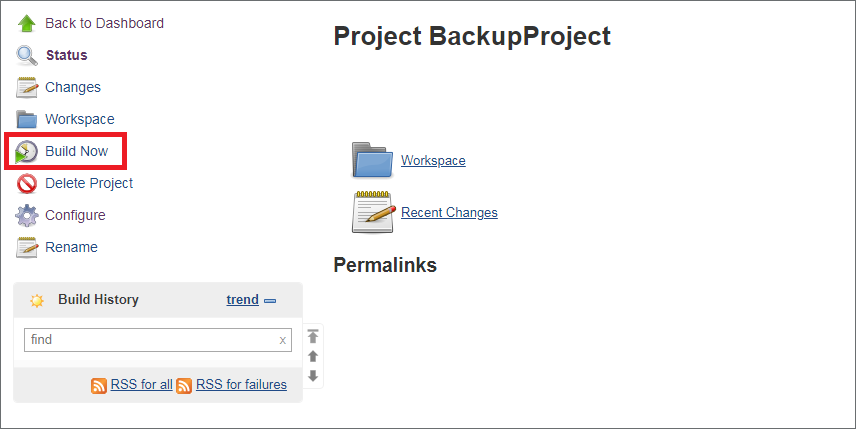Open the Recent Changes text link

click(449, 212)
